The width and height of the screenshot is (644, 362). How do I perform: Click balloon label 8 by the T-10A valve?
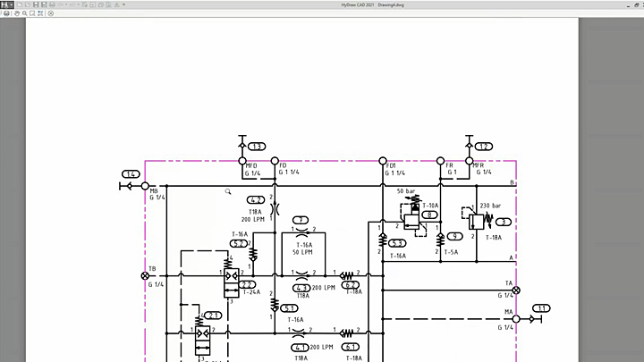point(429,215)
